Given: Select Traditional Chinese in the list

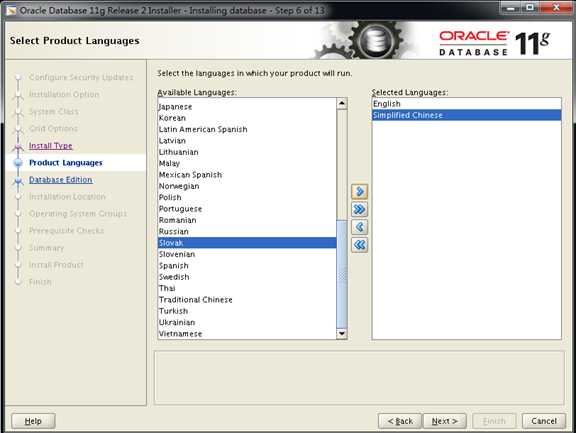Looking at the screenshot, I should point(246,300).
